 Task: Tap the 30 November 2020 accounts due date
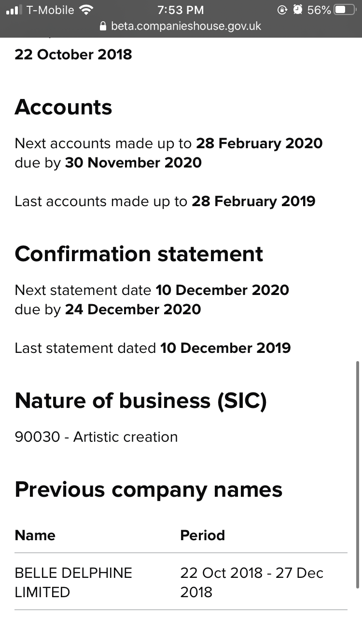click(133, 163)
